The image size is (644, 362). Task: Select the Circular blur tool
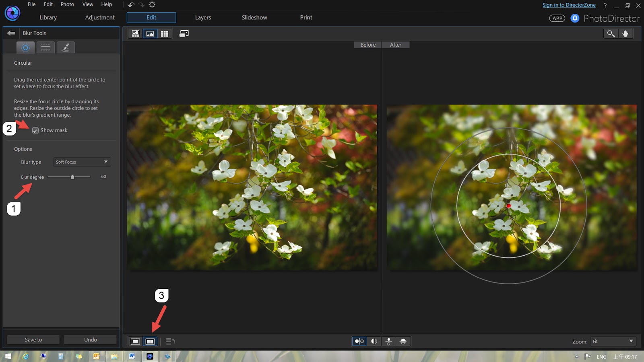tap(25, 47)
